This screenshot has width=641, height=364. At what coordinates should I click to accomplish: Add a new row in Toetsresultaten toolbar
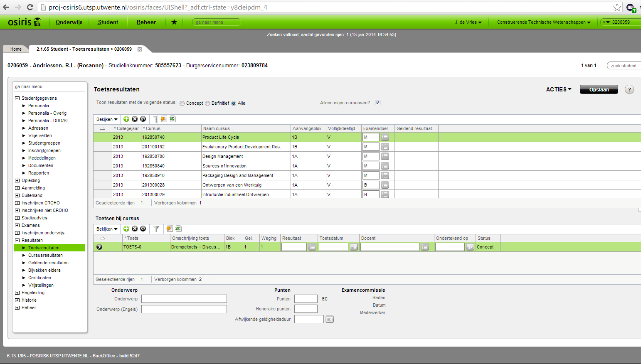point(126,119)
